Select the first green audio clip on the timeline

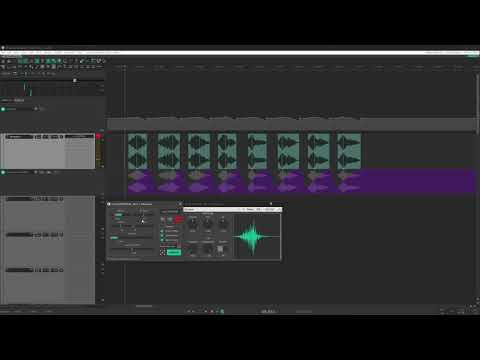click(138, 151)
